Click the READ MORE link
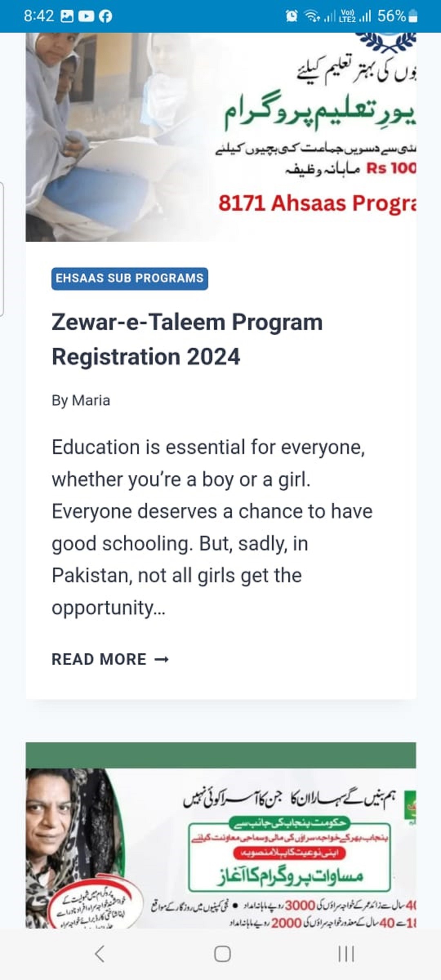The height and width of the screenshot is (980, 441). 99,659
